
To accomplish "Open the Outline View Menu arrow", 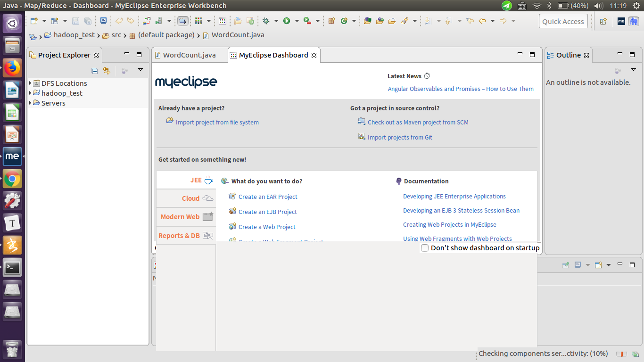I will [633, 70].
